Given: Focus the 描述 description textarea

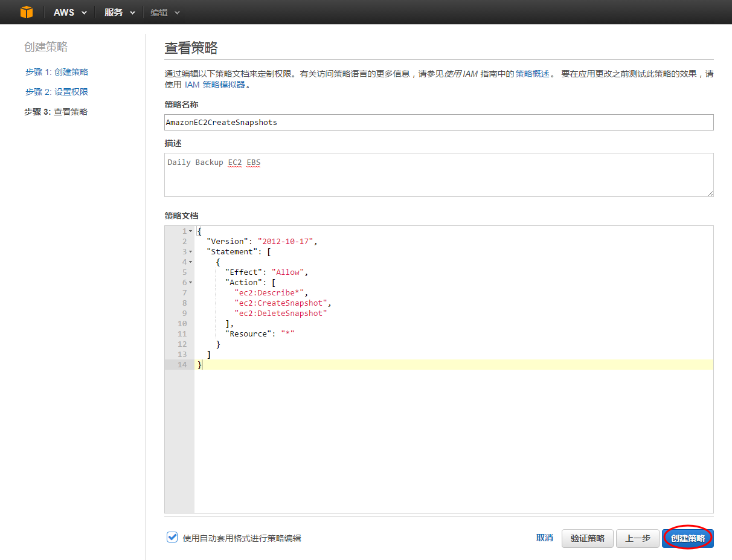Looking at the screenshot, I should [x=439, y=175].
